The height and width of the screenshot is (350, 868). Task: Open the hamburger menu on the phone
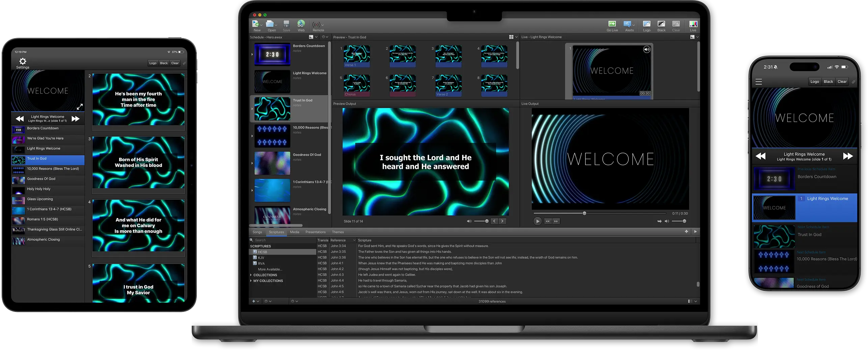(x=759, y=82)
